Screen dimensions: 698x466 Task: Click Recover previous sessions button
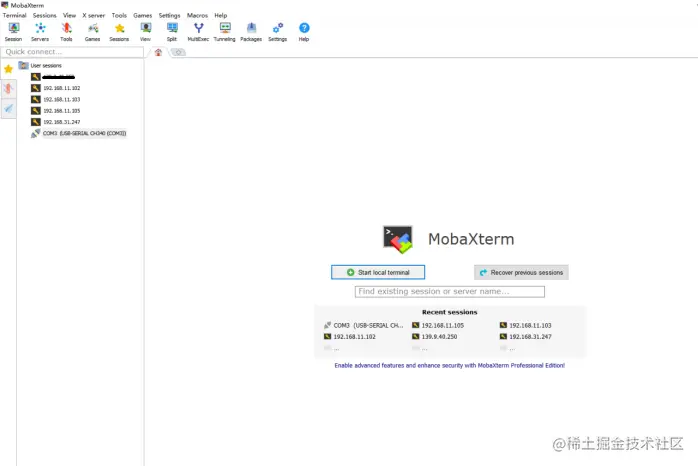(521, 272)
